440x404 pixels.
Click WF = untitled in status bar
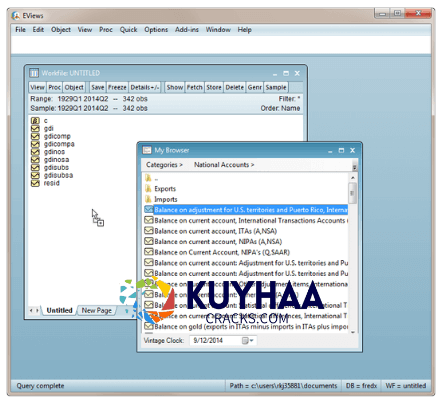point(406,386)
